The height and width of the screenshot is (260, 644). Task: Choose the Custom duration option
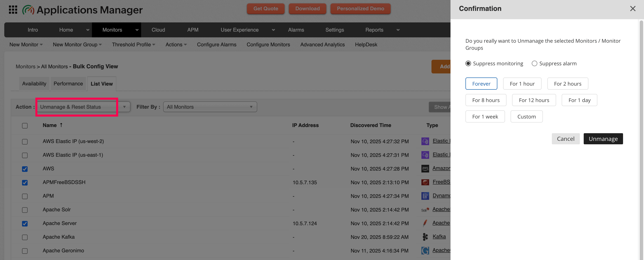coord(526,117)
